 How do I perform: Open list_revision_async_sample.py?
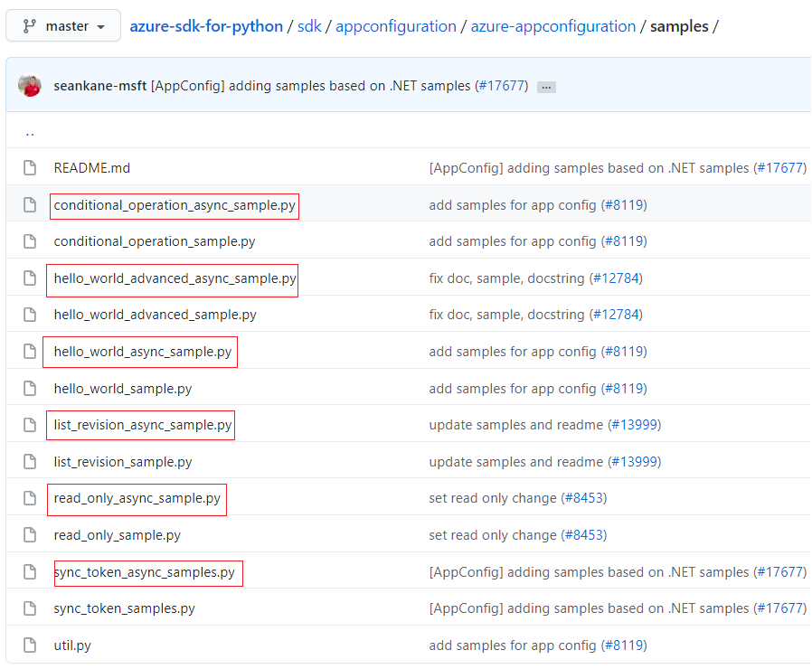pyautogui.click(x=142, y=425)
